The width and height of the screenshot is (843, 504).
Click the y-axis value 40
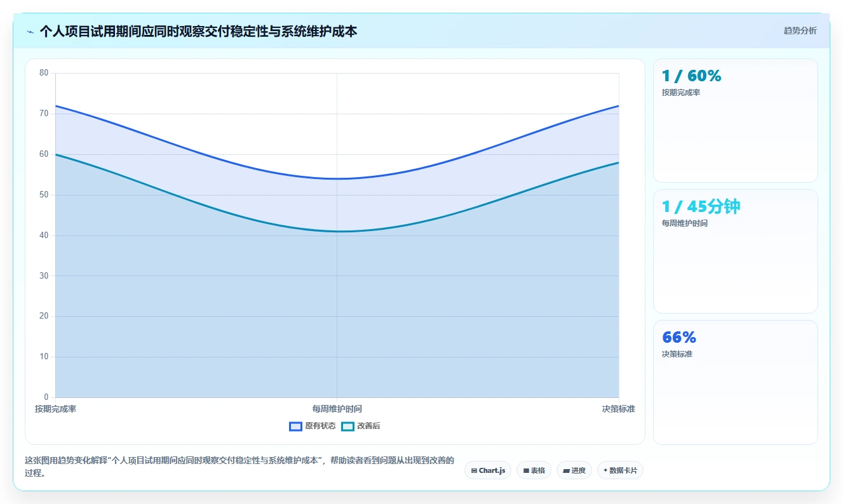44,235
